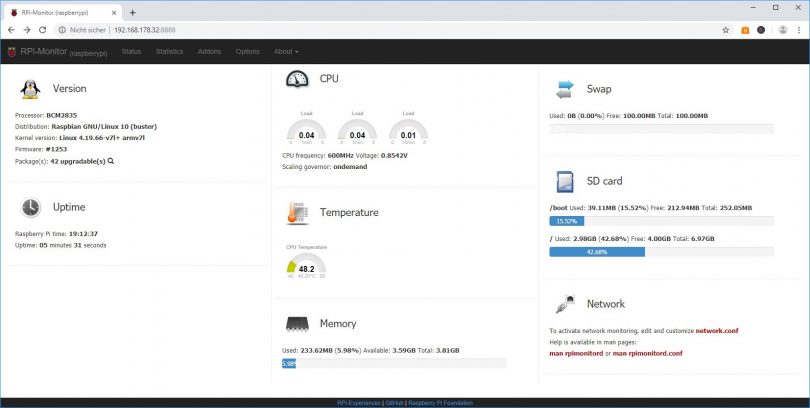Click the Tux penguin Version icon

(30, 89)
